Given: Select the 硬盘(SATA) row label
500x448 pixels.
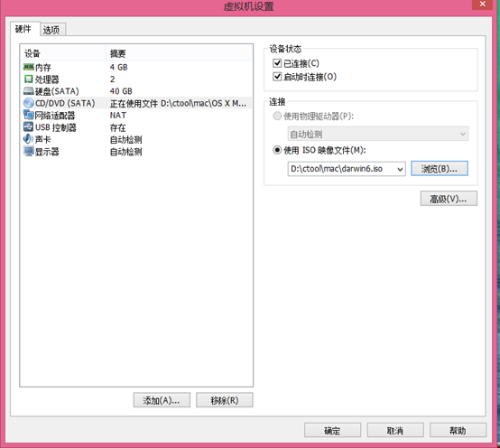Looking at the screenshot, I should [x=57, y=91].
